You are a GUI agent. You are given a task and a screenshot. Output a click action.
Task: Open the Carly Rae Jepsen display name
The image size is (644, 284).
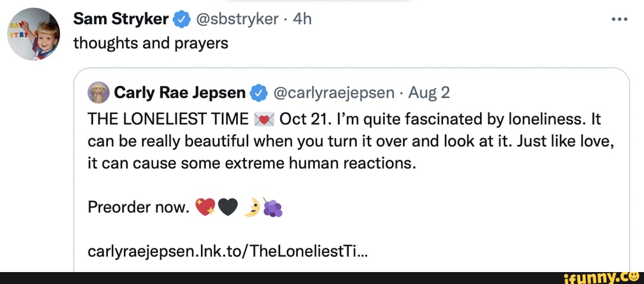pyautogui.click(x=179, y=92)
